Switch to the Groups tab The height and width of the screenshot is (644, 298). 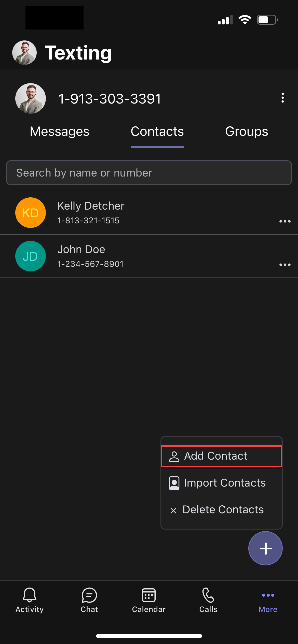pos(247,131)
